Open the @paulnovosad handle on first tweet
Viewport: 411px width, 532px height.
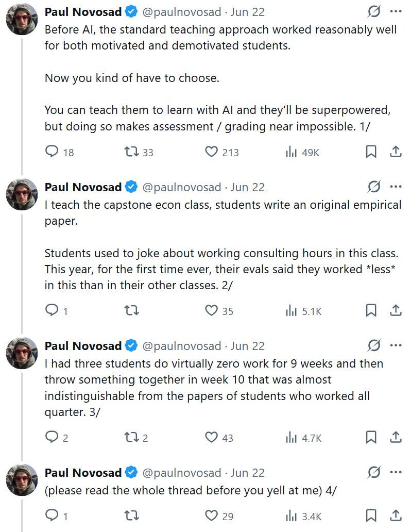181,12
